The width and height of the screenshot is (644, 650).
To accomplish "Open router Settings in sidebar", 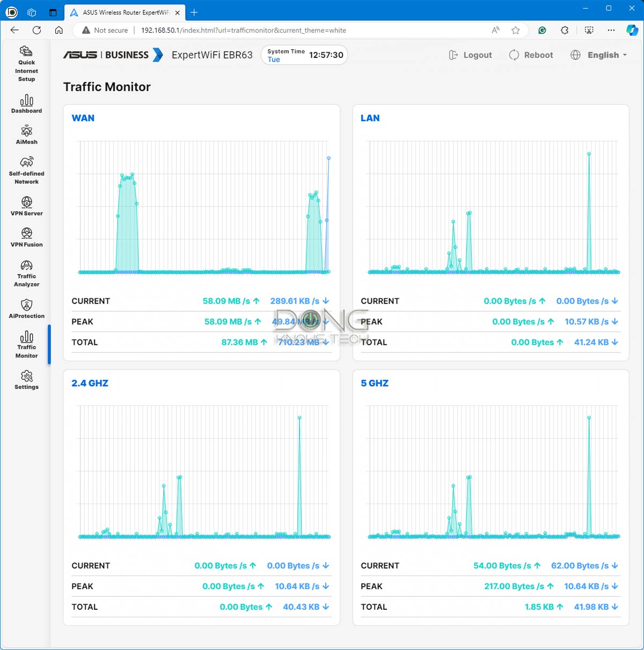I will tap(26, 379).
